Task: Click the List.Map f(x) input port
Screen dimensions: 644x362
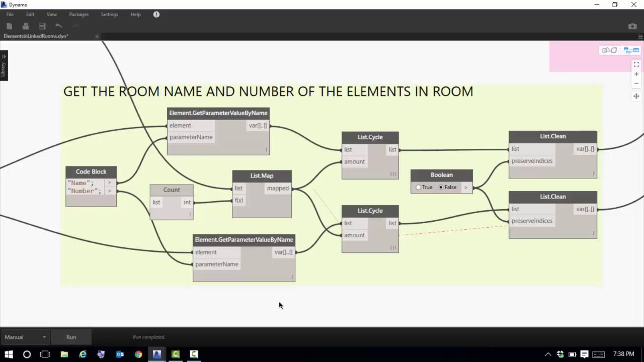Action: [239, 200]
